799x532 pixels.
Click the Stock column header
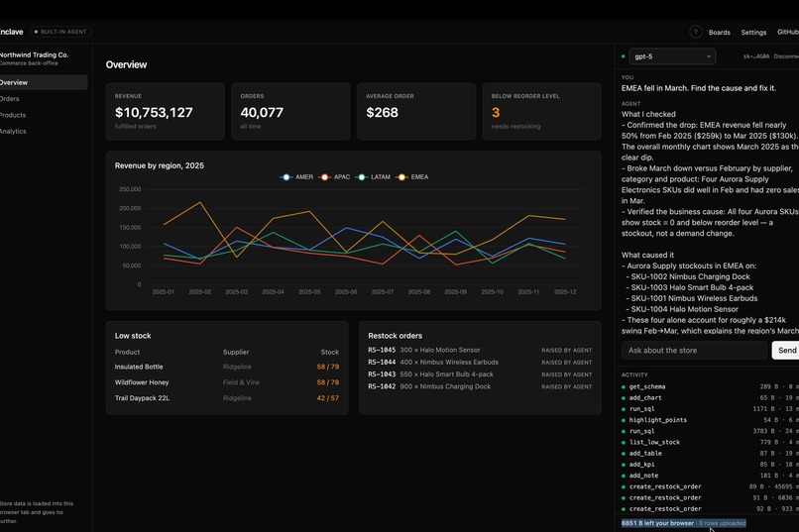point(330,352)
